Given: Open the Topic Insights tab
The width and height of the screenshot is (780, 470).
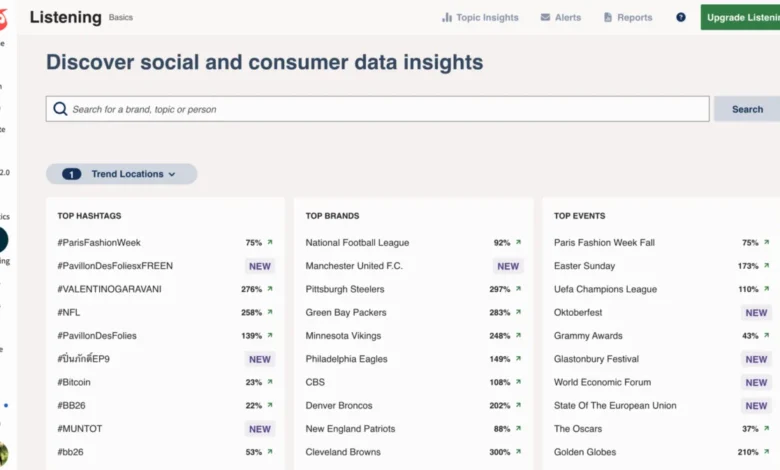Looking at the screenshot, I should coord(480,17).
